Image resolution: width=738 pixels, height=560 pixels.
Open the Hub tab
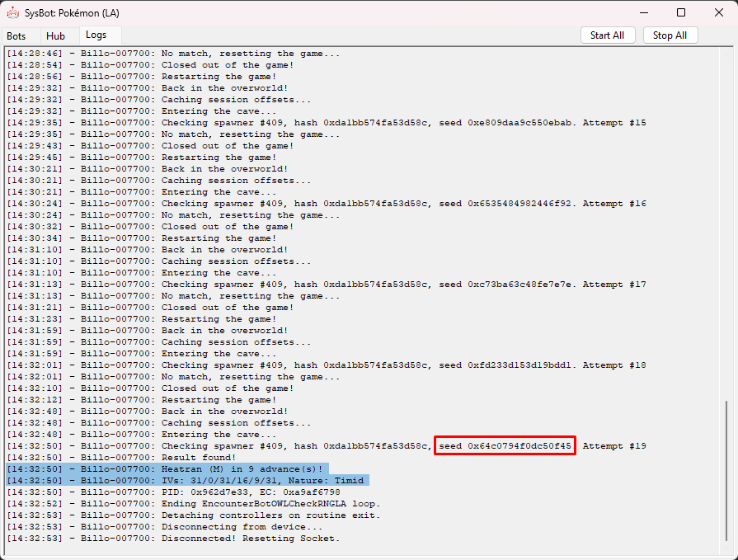click(x=55, y=35)
